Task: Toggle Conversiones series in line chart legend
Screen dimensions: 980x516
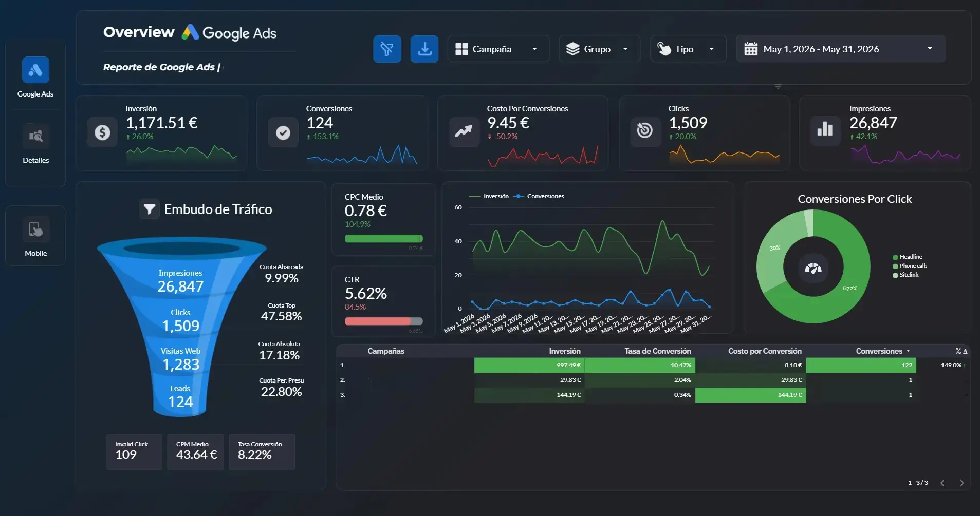Action: tap(539, 196)
